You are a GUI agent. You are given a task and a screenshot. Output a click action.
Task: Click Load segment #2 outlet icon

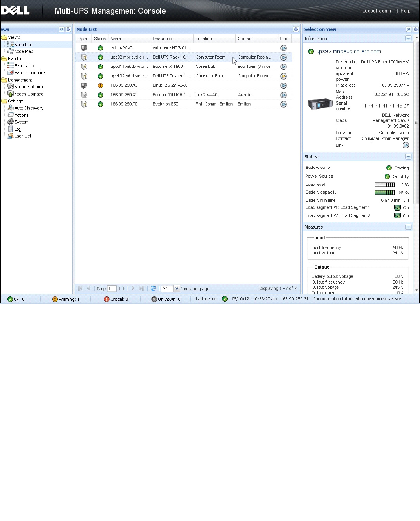(397, 216)
